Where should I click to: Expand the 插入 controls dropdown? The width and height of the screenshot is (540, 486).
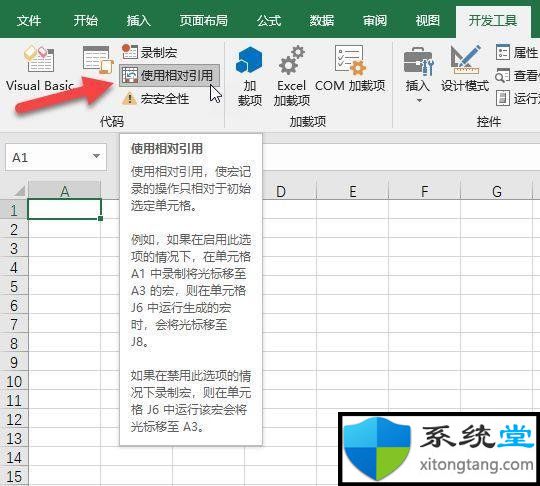pos(418,74)
